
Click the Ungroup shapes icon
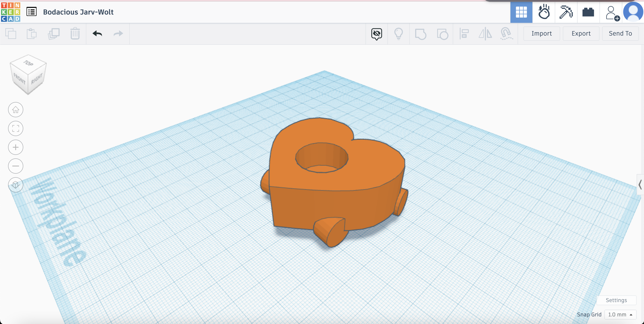442,34
